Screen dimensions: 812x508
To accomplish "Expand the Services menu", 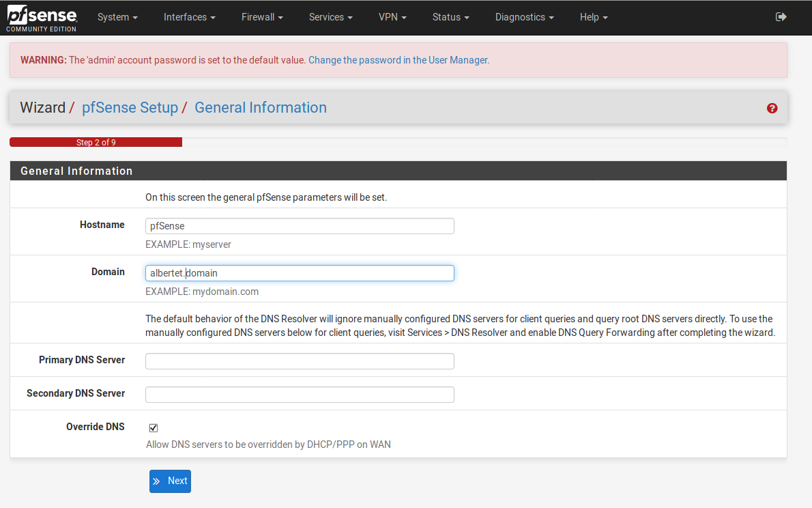I will pyautogui.click(x=331, y=17).
